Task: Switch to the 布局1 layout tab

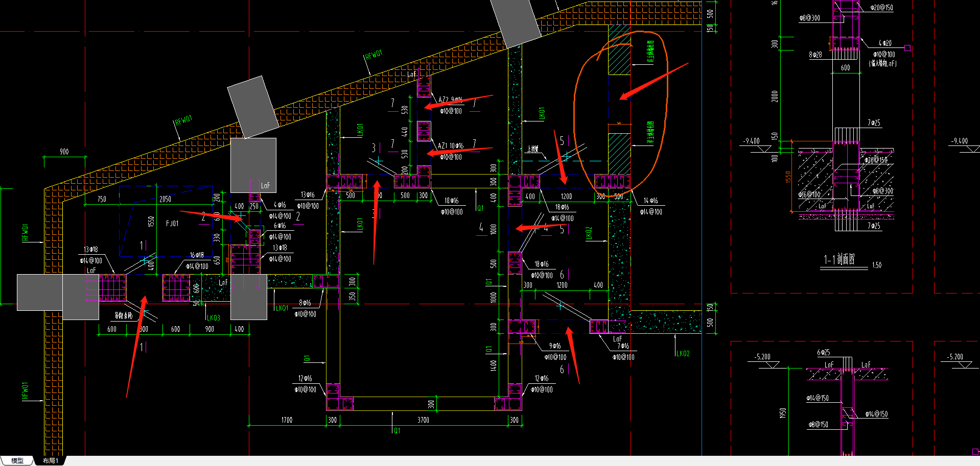Action: 51,460
